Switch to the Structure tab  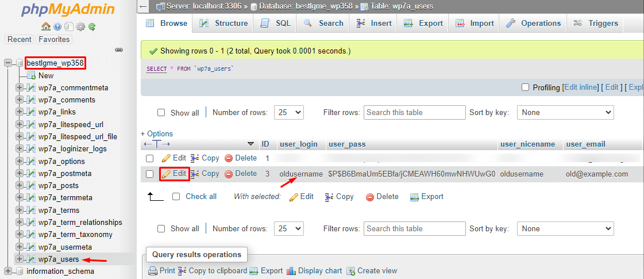(223, 24)
